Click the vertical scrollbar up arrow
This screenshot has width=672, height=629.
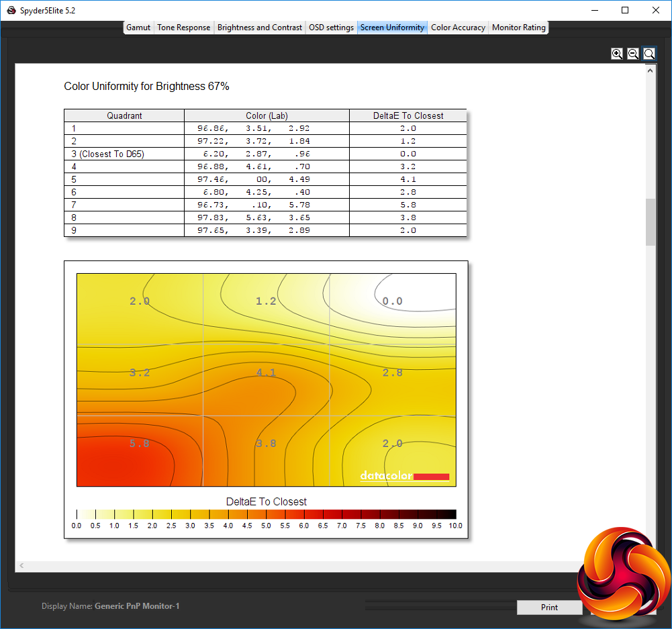pos(650,70)
